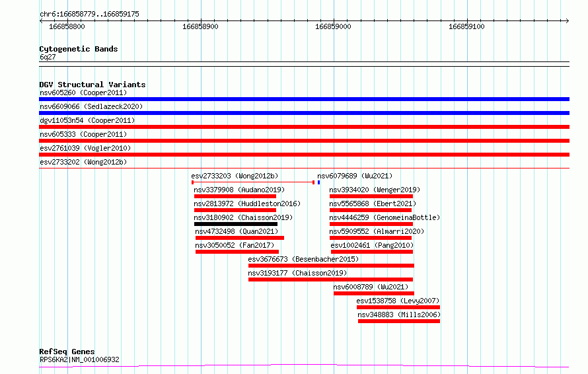The width and height of the screenshot is (588, 374).
Task: Select the red bar under nsv3193177 (Chaisson2019)
Action: (331, 280)
